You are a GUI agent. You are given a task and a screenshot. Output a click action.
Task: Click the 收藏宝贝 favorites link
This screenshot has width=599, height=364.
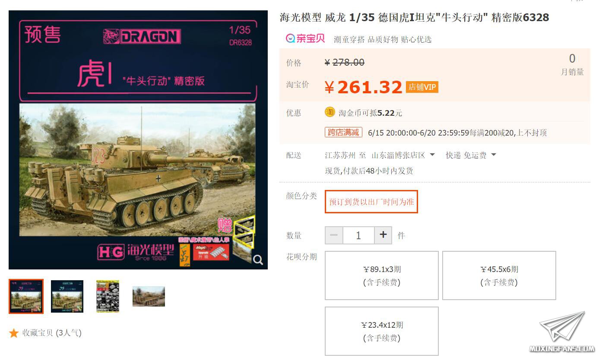[52, 333]
